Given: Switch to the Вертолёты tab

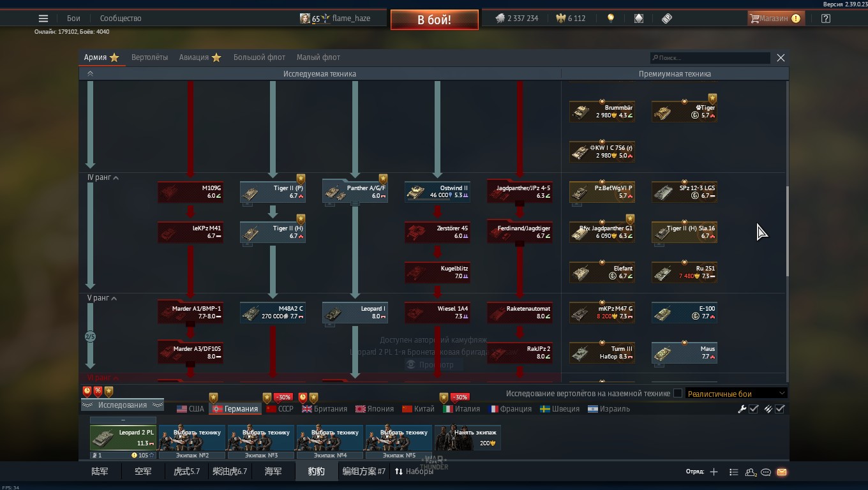Looking at the screenshot, I should tap(149, 57).
